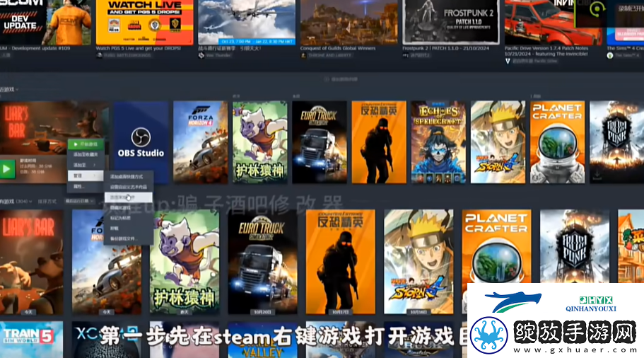Viewport: 644px width, 358px height.
Task: Select Liar's Bar banner in recent games
Action: pos(54,128)
